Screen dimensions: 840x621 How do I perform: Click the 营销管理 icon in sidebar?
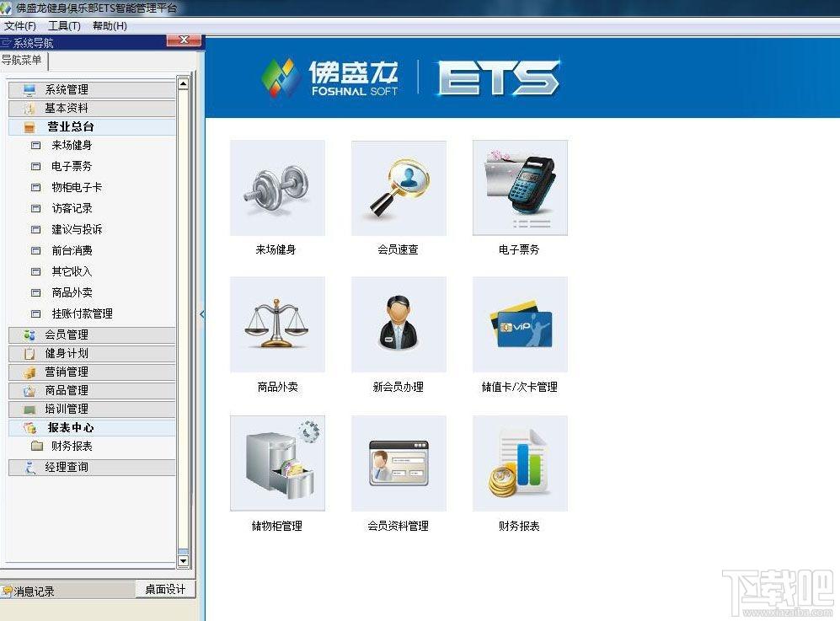(x=29, y=372)
